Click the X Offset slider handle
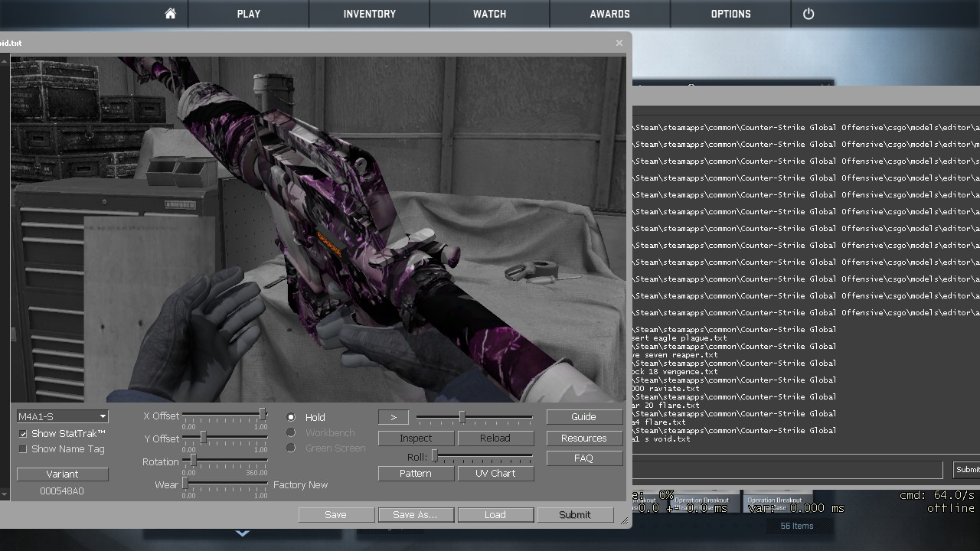Viewport: 980px width, 551px height. coord(262,414)
